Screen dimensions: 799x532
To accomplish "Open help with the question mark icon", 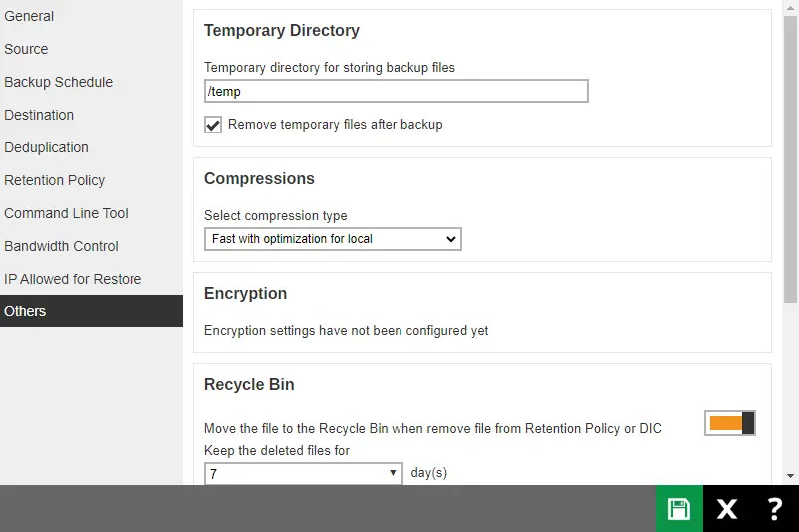I will click(774, 509).
